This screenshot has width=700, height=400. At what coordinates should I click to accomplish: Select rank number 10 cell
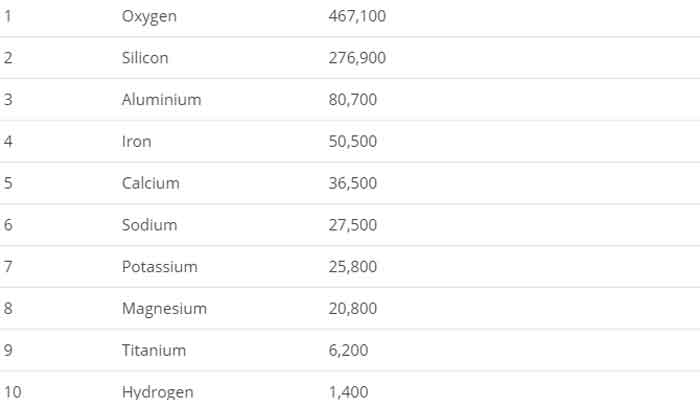(x=12, y=392)
